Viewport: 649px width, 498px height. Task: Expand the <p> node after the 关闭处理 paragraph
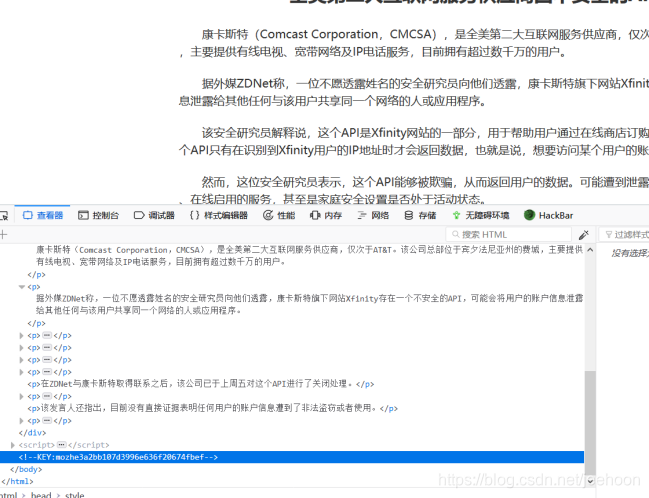(x=22, y=397)
